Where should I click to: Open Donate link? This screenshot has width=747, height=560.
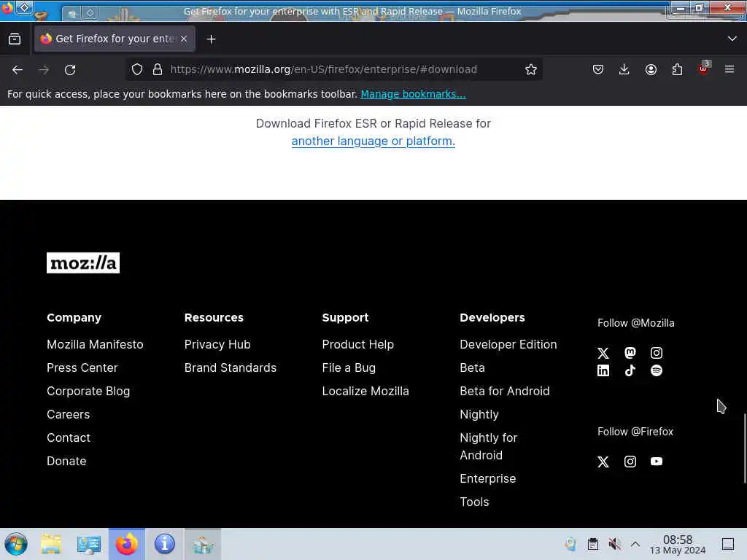pos(66,461)
